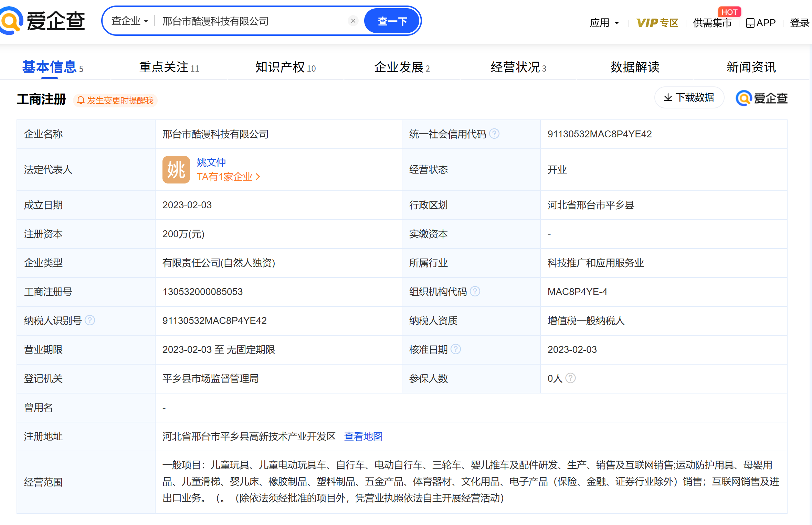Expand the 应用 dropdown menu
This screenshot has height=525, width=812.
pos(604,23)
